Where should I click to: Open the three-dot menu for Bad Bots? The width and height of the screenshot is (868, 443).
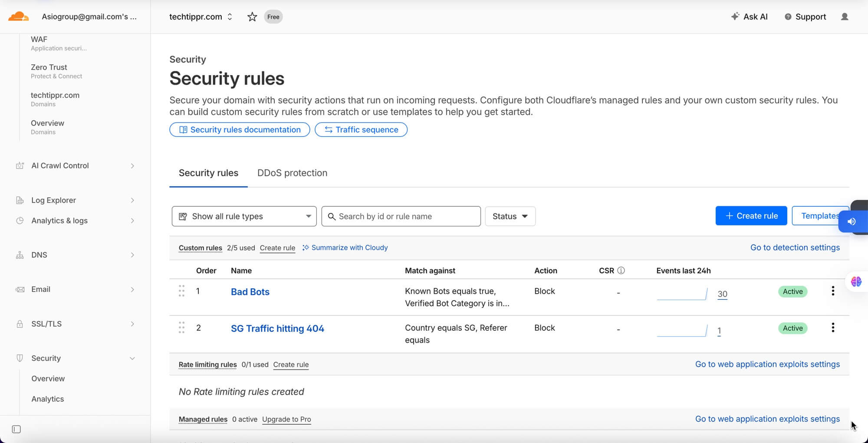click(833, 291)
